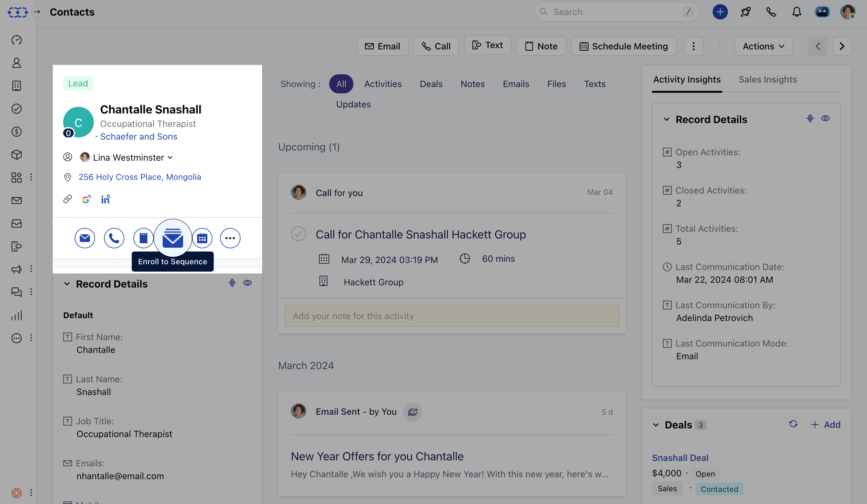The image size is (867, 504).
Task: Open the mail envelope icon in sidebar
Action: click(17, 201)
